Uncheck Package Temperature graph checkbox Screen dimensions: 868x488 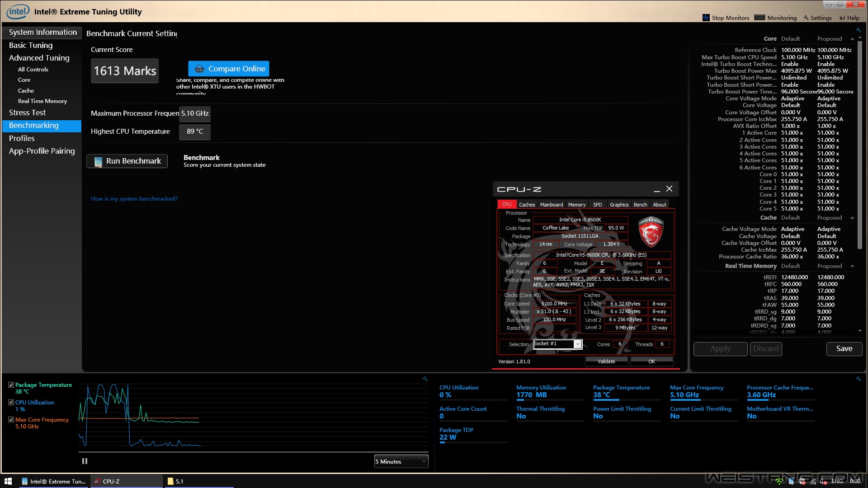click(x=11, y=385)
